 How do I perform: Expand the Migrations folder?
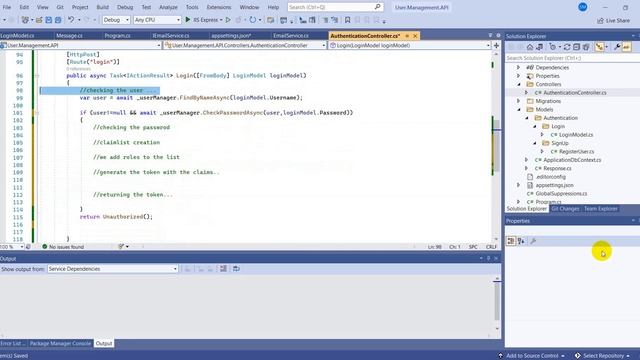518,101
